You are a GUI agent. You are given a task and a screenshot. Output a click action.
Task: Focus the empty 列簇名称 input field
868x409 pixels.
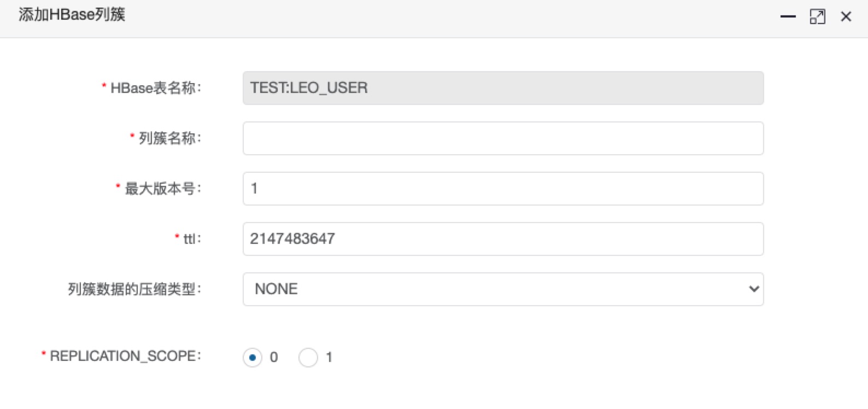[503, 138]
